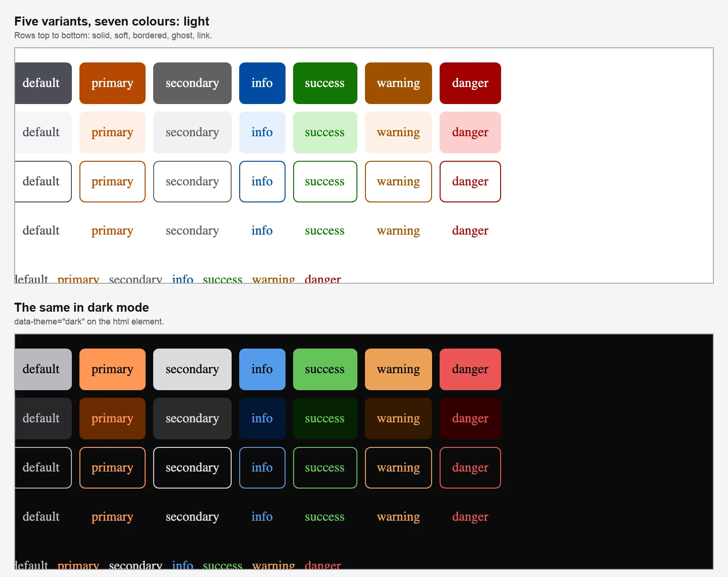Click solid light-gray secondary button in dark panel
The width and height of the screenshot is (728, 577).
point(192,369)
